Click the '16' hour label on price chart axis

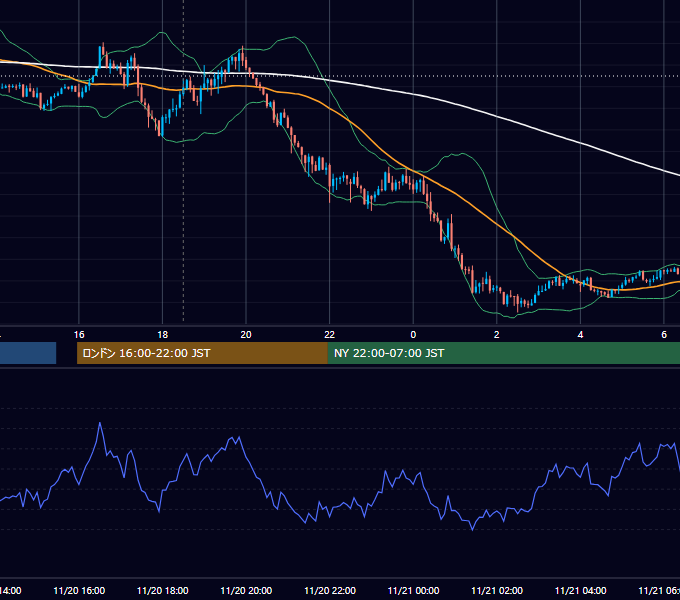point(79,334)
